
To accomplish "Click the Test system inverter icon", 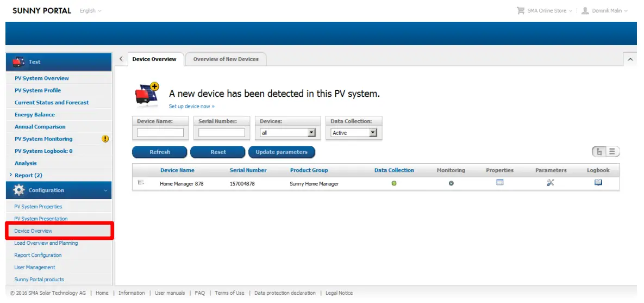I will point(18,61).
